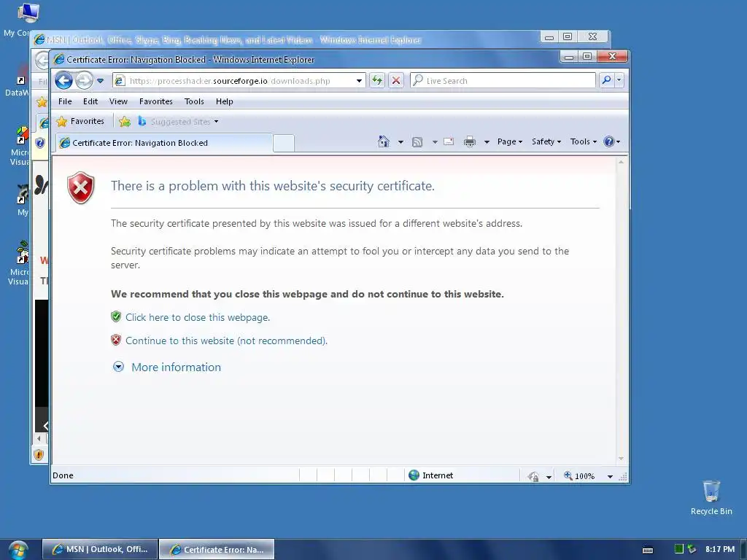The height and width of the screenshot is (560, 747).
Task: Open the Suggested Sites dropdown
Action: click(178, 122)
